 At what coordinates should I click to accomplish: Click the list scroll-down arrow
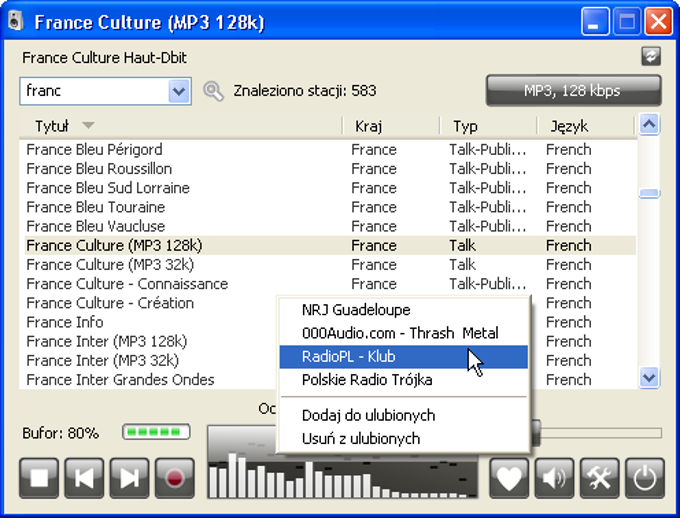[649, 377]
